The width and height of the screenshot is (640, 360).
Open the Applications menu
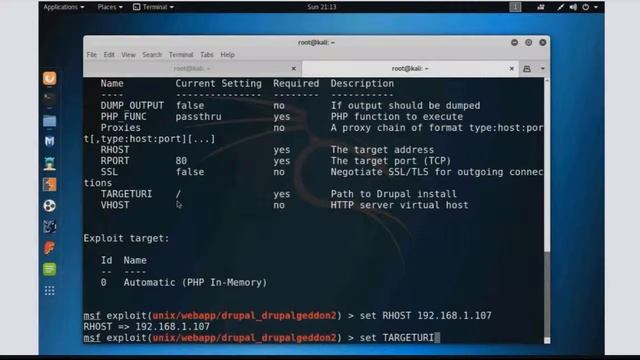pyautogui.click(x=64, y=7)
